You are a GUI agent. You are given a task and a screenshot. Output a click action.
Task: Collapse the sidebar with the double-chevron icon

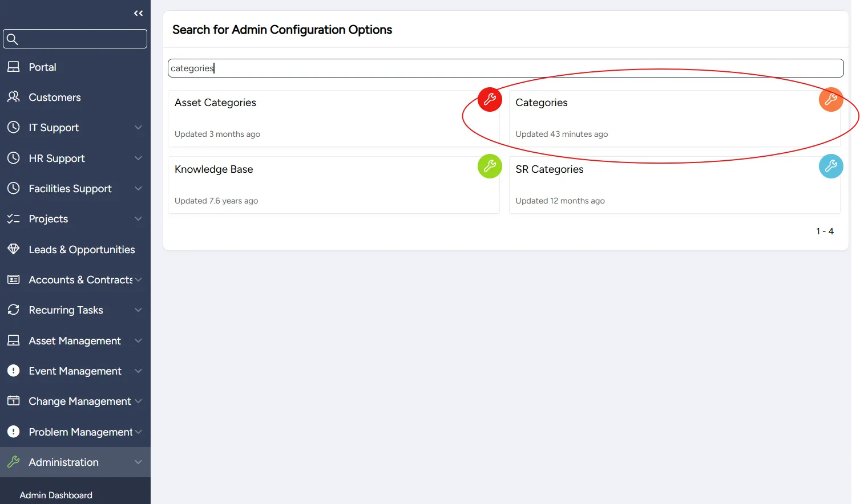coord(138,13)
